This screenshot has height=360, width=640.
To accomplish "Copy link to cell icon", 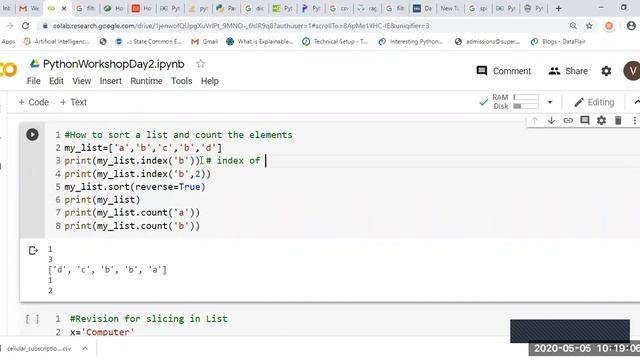I will (568, 120).
